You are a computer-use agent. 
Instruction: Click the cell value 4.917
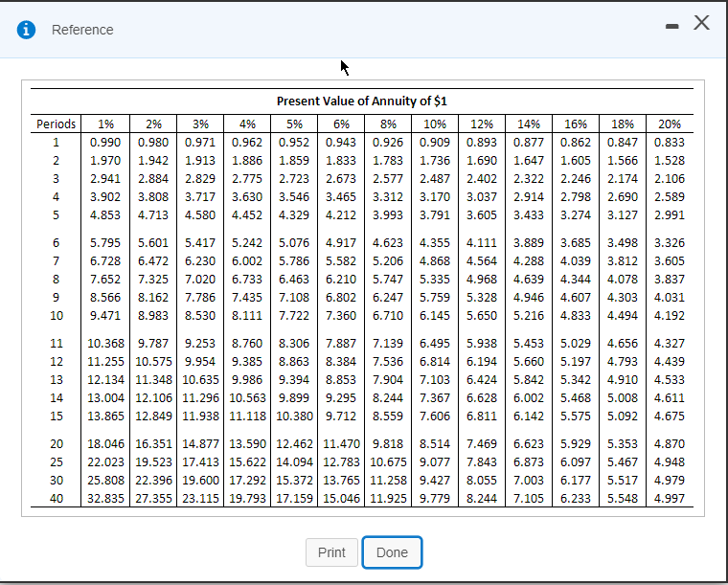coord(341,242)
